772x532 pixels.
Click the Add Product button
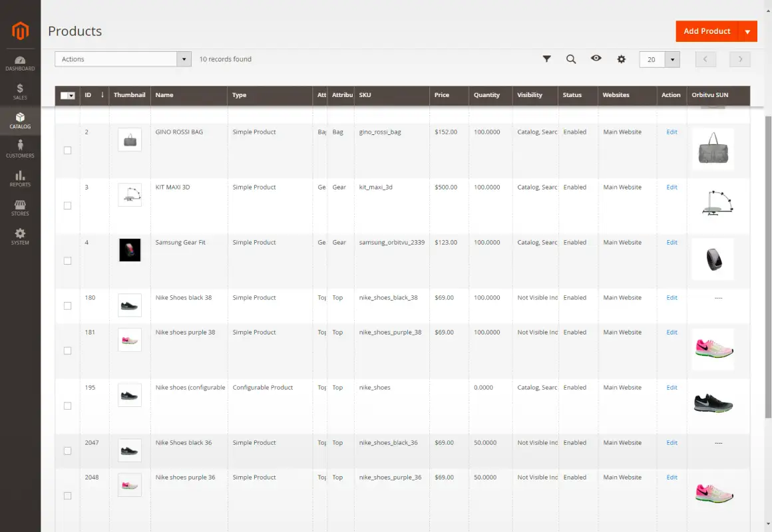click(707, 31)
